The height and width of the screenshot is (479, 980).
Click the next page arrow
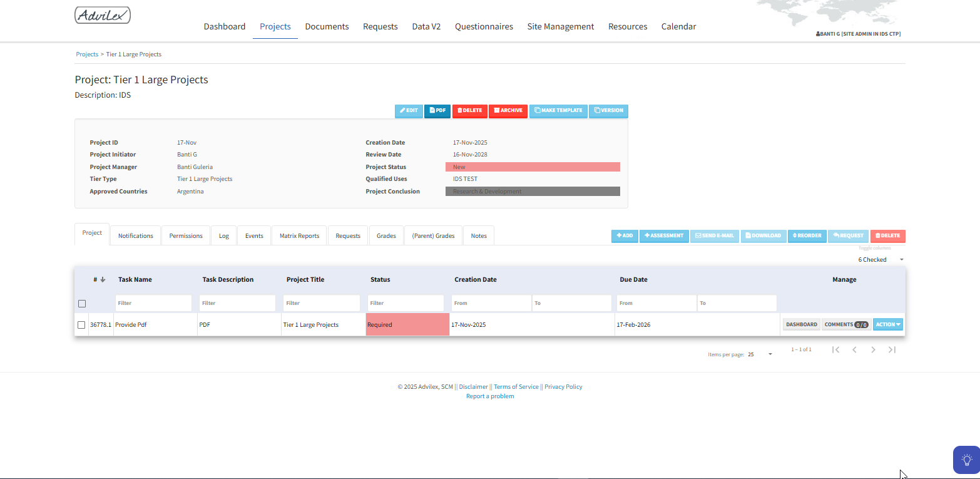tap(873, 349)
